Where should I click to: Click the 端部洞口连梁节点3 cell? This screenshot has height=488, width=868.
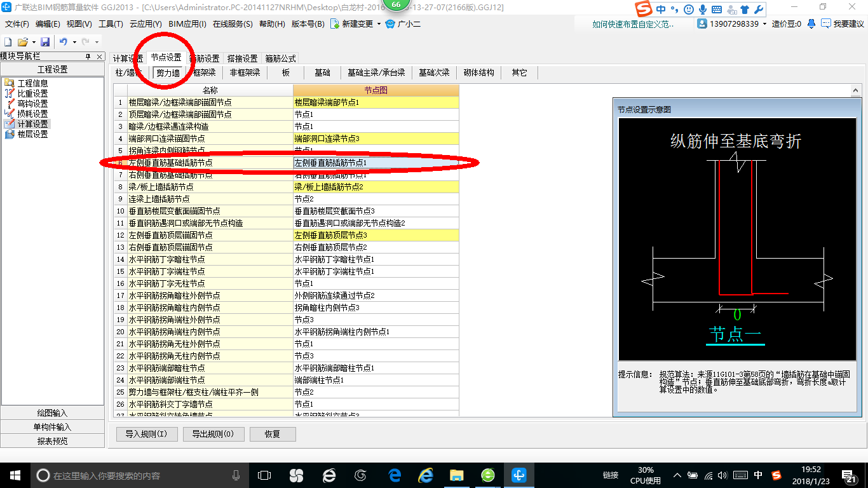tap(376, 139)
